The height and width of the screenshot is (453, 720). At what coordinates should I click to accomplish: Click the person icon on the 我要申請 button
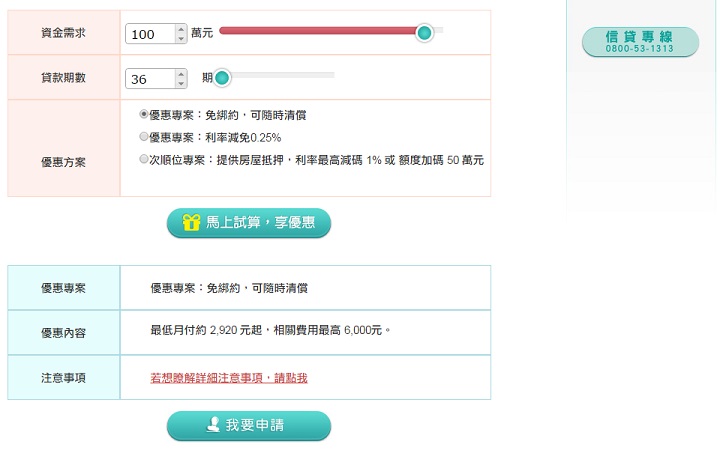click(x=213, y=425)
